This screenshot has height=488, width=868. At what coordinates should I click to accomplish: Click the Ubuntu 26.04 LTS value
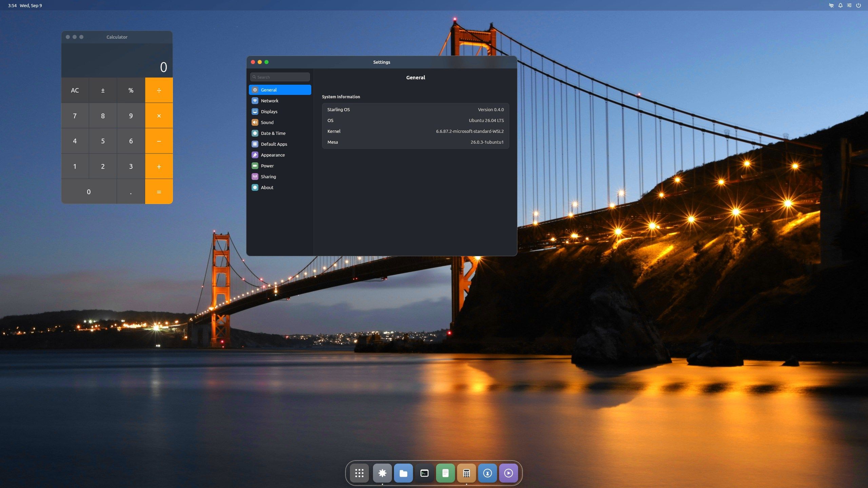[486, 120]
